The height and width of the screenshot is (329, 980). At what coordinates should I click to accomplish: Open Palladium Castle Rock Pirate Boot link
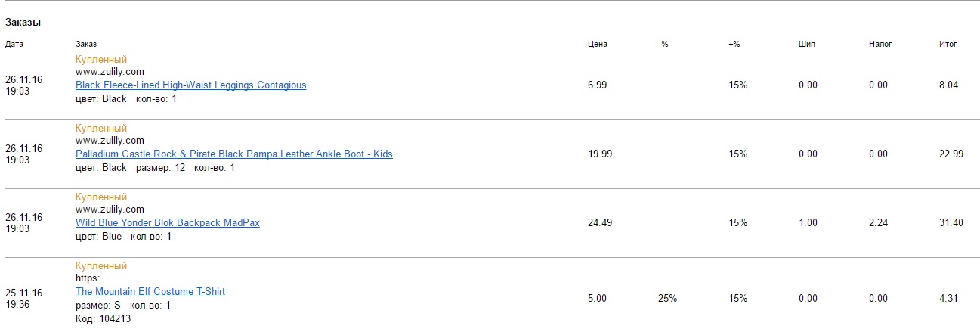[x=234, y=154]
